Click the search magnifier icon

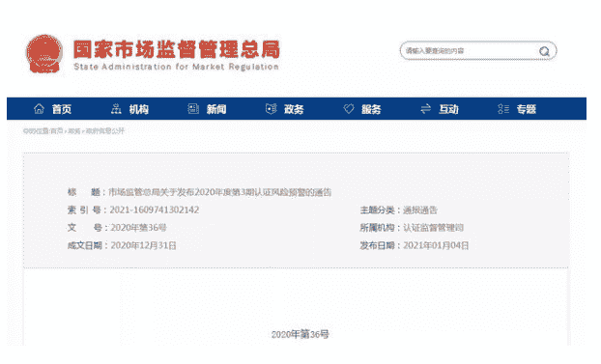[544, 51]
